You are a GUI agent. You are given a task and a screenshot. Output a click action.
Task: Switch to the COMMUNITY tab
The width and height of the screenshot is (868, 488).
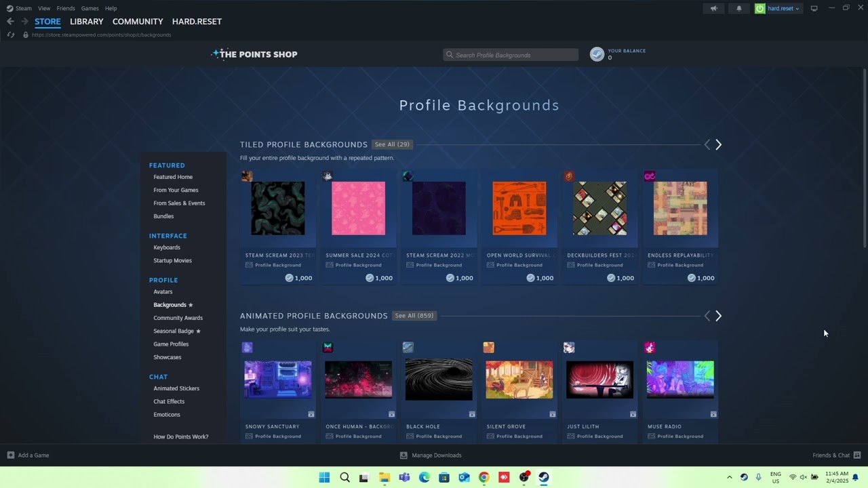[138, 22]
